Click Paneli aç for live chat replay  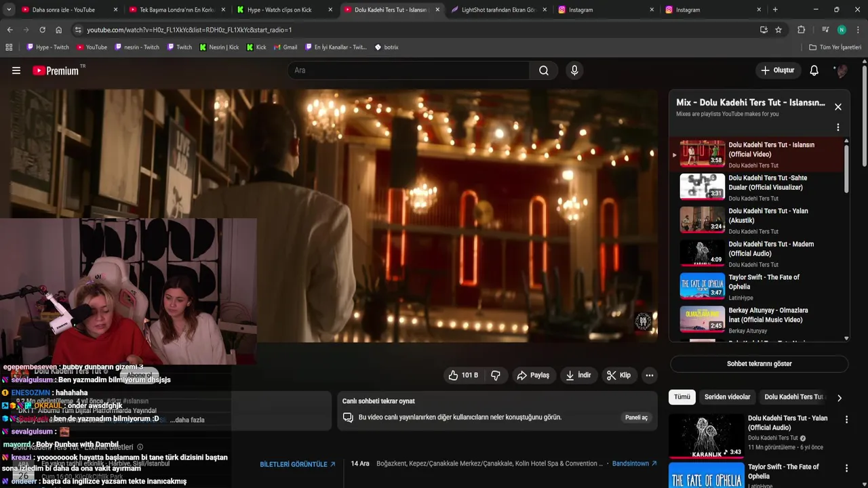tap(636, 418)
